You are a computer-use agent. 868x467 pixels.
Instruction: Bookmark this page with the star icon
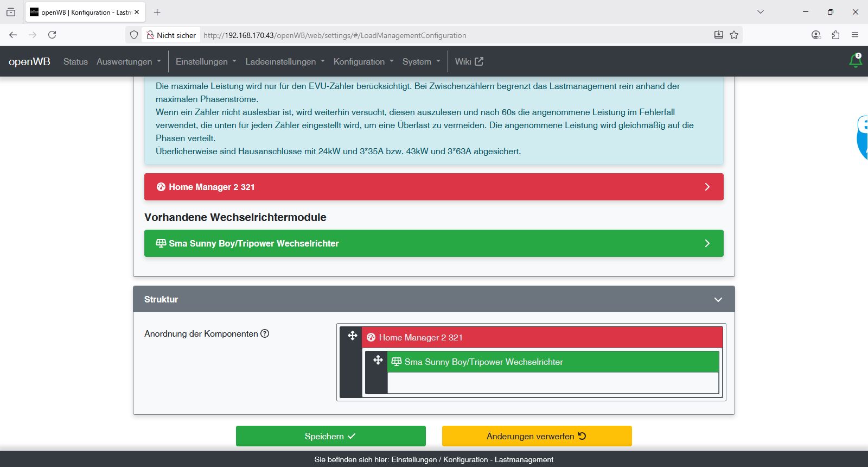coord(734,35)
